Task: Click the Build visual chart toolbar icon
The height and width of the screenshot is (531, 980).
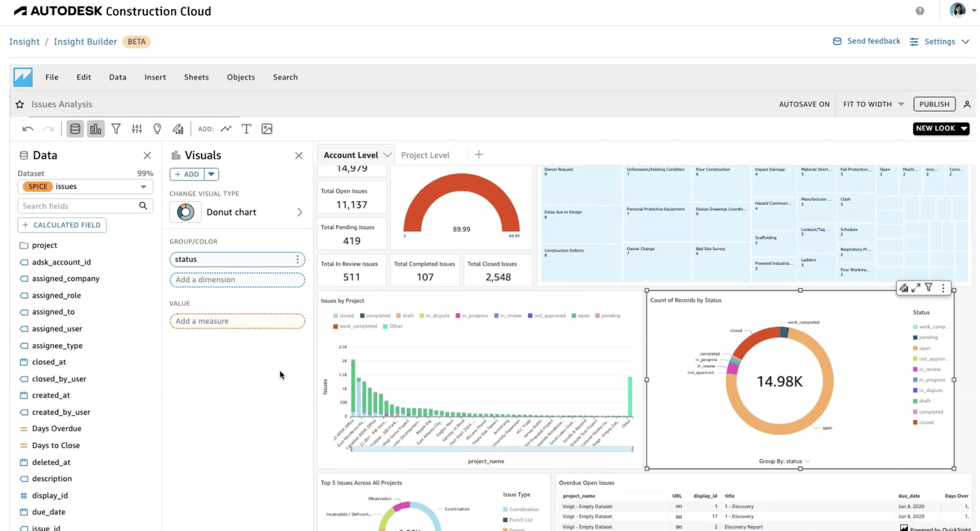Action: (178, 129)
